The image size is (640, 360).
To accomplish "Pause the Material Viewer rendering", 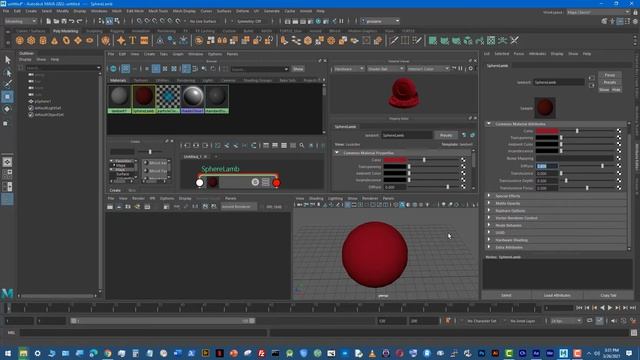I will coord(461,69).
